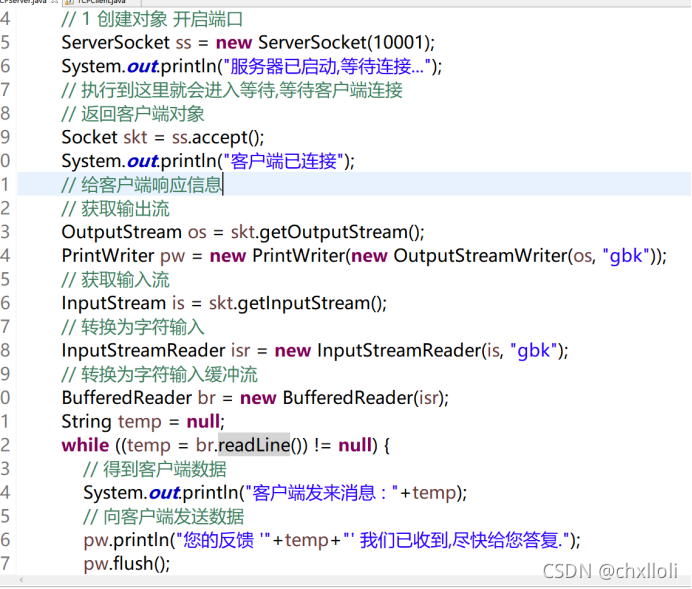
Task: Click the comment '执行到这里就会进入等待,等待客户端连接'
Action: (x=242, y=90)
